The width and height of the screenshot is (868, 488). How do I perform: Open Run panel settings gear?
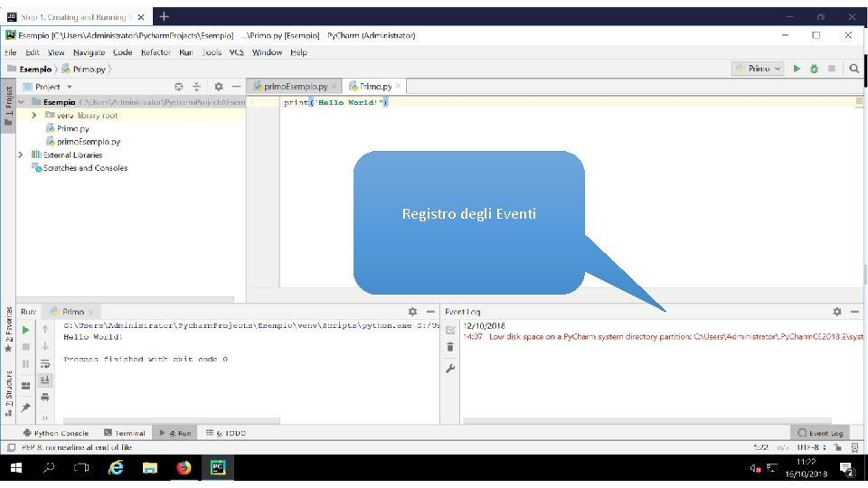[412, 312]
